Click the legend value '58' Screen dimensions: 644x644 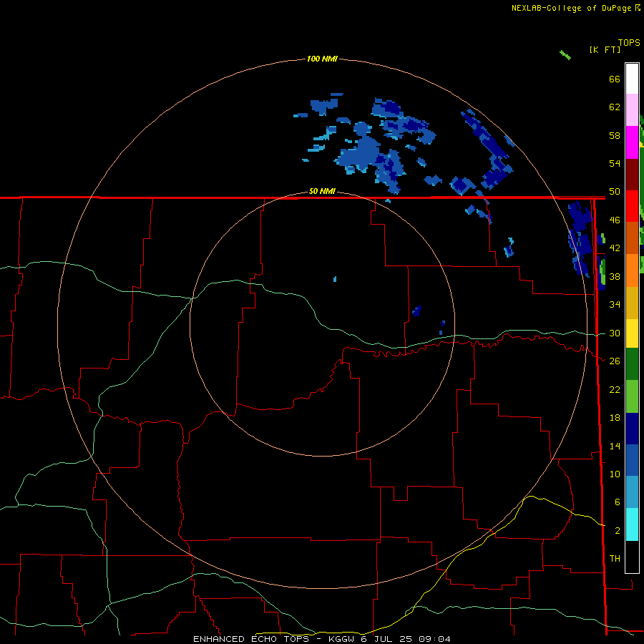615,135
